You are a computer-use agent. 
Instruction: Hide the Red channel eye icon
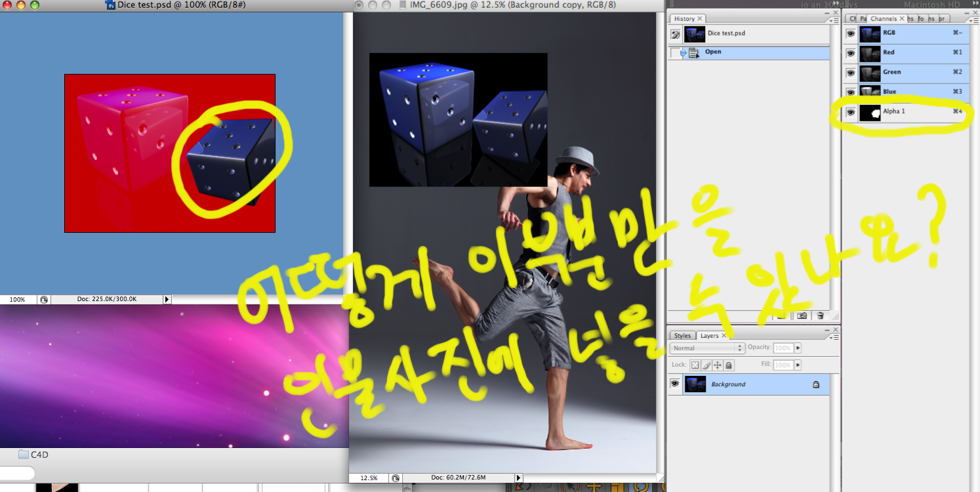(x=850, y=52)
